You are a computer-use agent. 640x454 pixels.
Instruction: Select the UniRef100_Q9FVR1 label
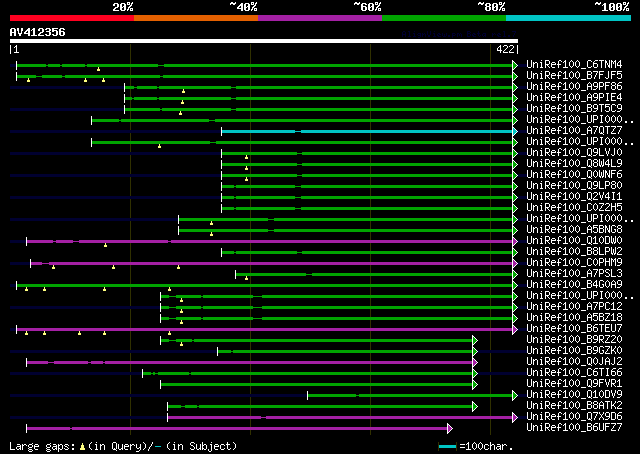click(574, 384)
